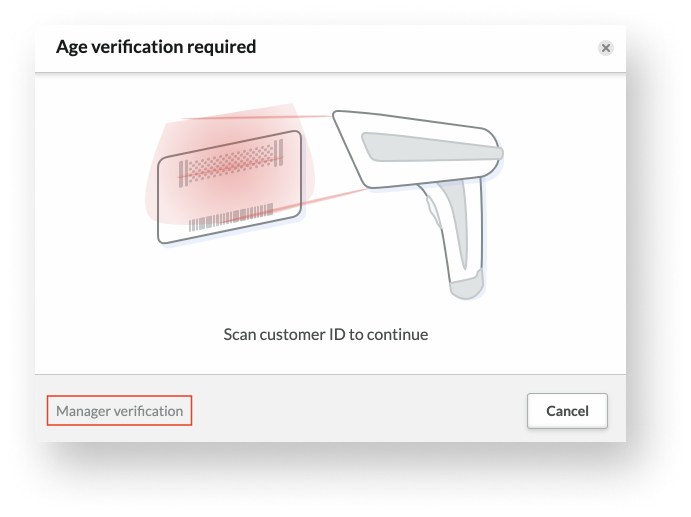Cancel the age verification prompt

click(x=567, y=411)
